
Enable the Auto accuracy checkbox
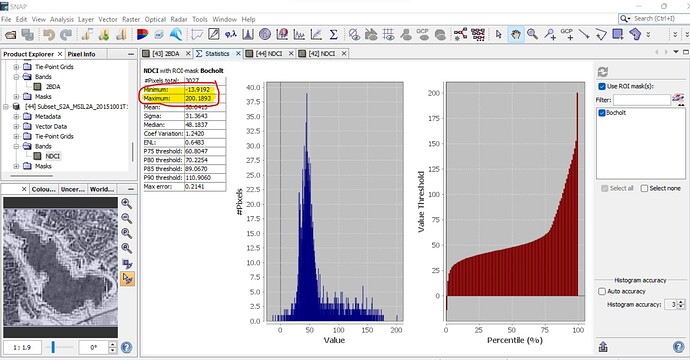coord(602,291)
